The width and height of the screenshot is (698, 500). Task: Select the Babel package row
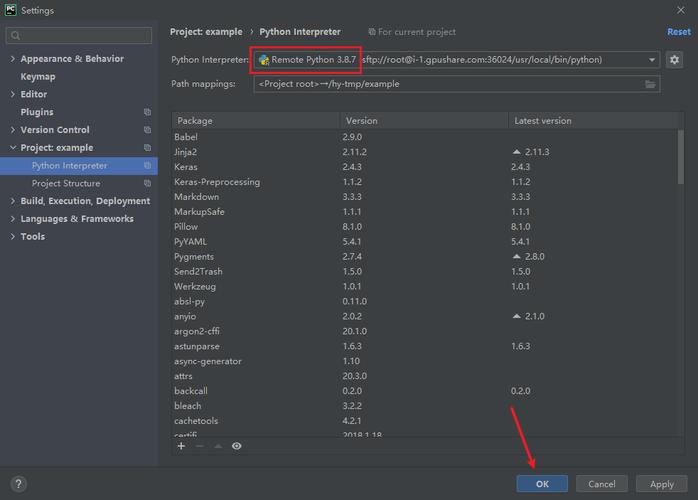click(x=424, y=137)
